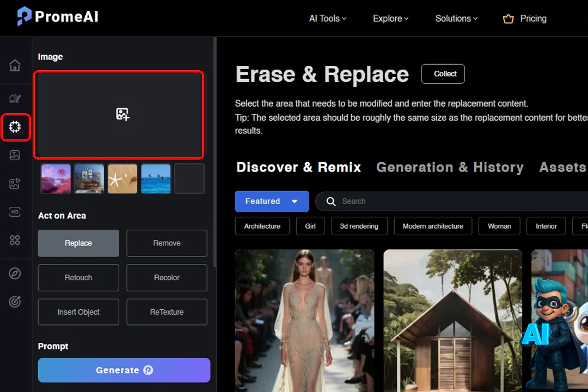Click the HD upscaler sidebar icon
Image resolution: width=588 pixels, height=392 pixels.
coord(15,212)
